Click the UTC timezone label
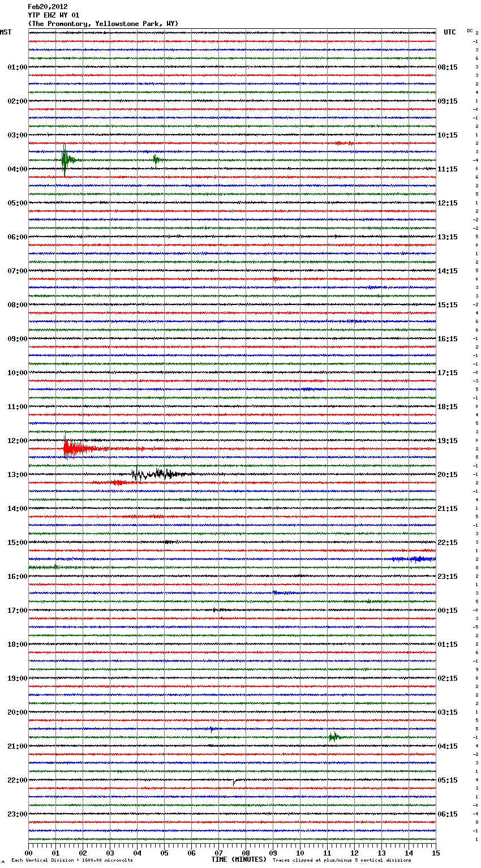 [450, 32]
